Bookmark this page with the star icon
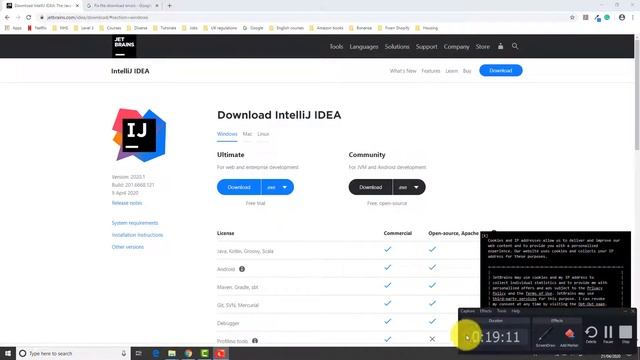Screen dimensions: 640x360 (x=572, y=18)
